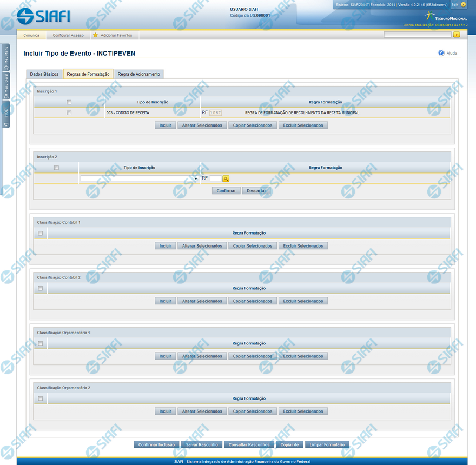Click Confirmar Inclusão button at the bottom
The width and height of the screenshot is (476, 465).
pos(156,444)
